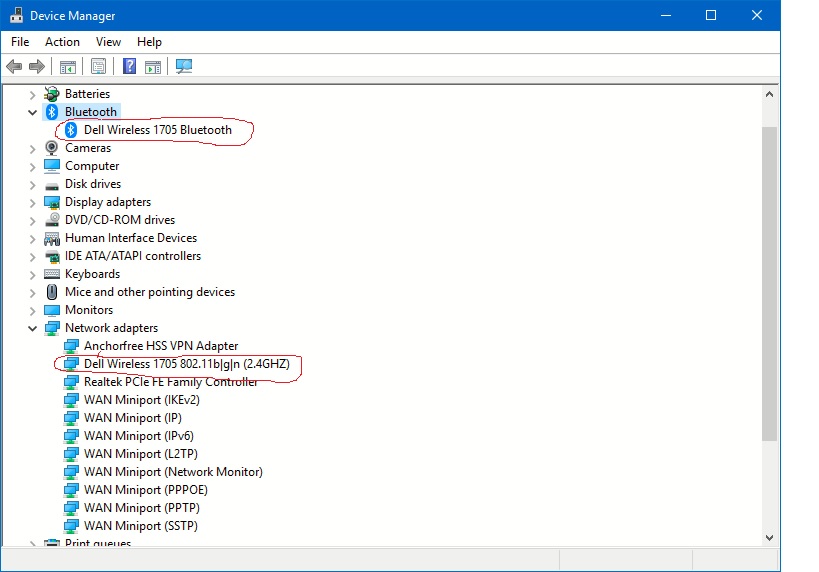The width and height of the screenshot is (819, 572).
Task: Click the Back arrow toolbar icon
Action: [14, 66]
